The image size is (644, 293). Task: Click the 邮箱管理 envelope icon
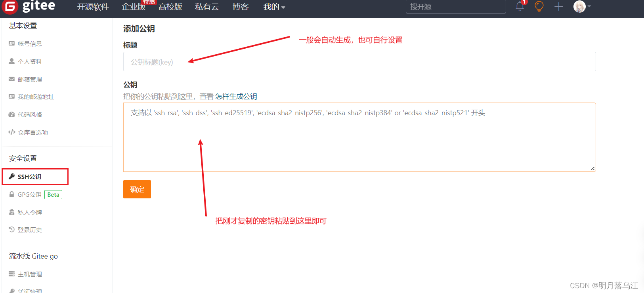click(11, 79)
